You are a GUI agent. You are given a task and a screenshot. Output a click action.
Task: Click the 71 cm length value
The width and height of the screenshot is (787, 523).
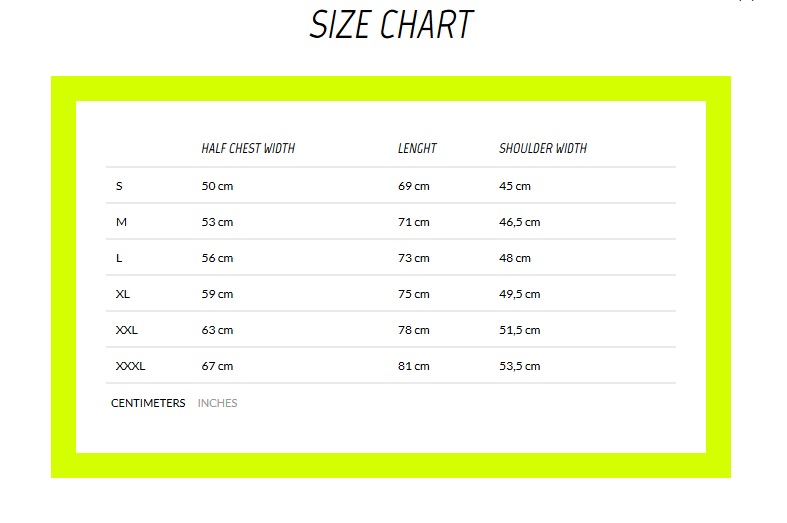coord(414,222)
